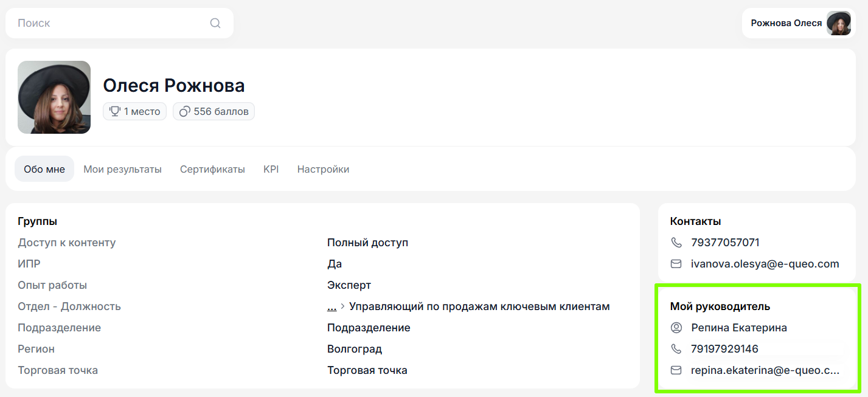Switch to the Мои результаты tab
The height and width of the screenshot is (397, 868).
[x=122, y=169]
